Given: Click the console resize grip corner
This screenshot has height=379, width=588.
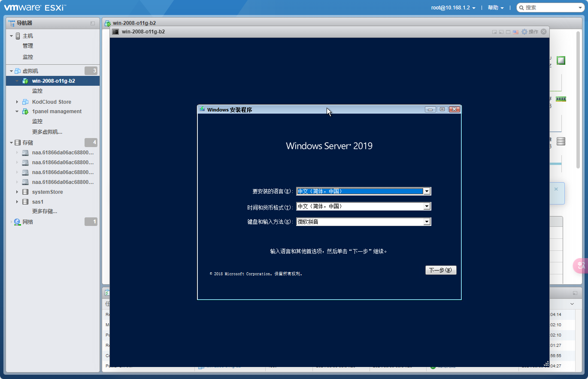Looking at the screenshot, I should pyautogui.click(x=546, y=364).
